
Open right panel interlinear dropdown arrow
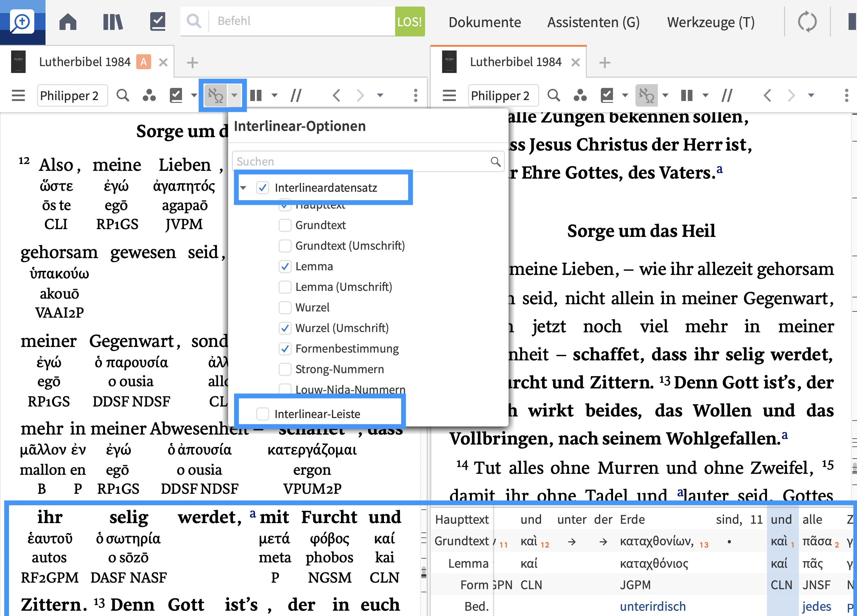[665, 95]
